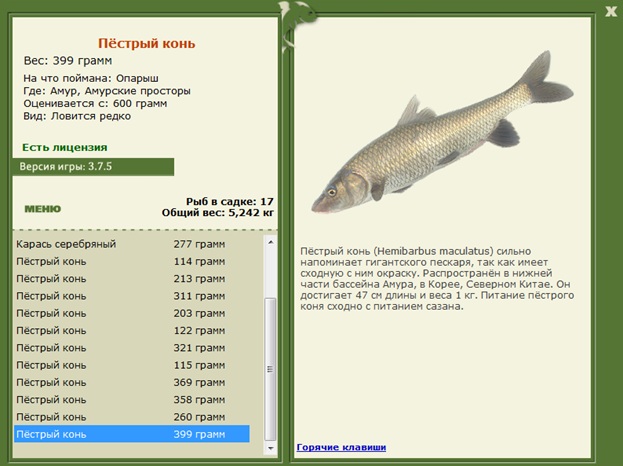Viewport: 623px width, 466px height.
Task: Select Пёстрый конь 115 грамм row
Action: click(132, 365)
